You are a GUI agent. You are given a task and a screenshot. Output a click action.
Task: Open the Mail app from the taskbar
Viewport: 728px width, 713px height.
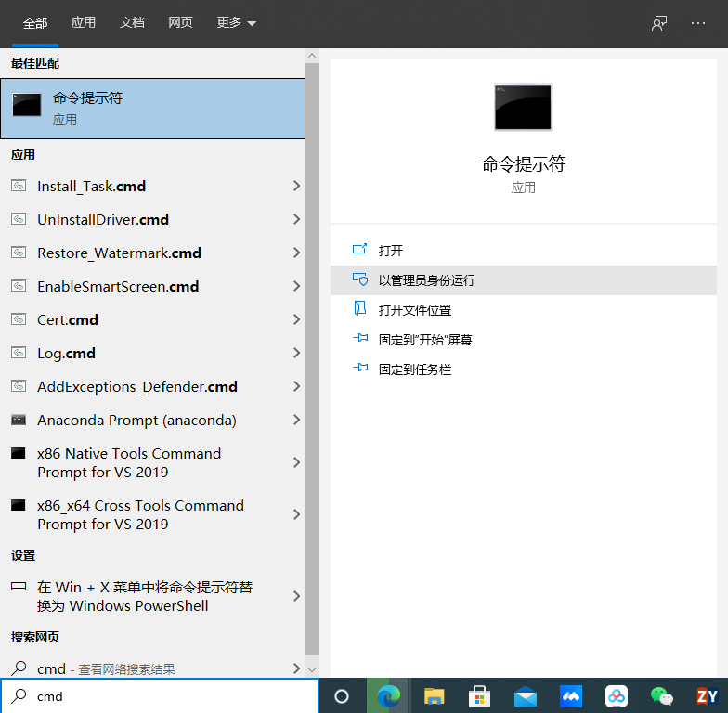click(526, 696)
